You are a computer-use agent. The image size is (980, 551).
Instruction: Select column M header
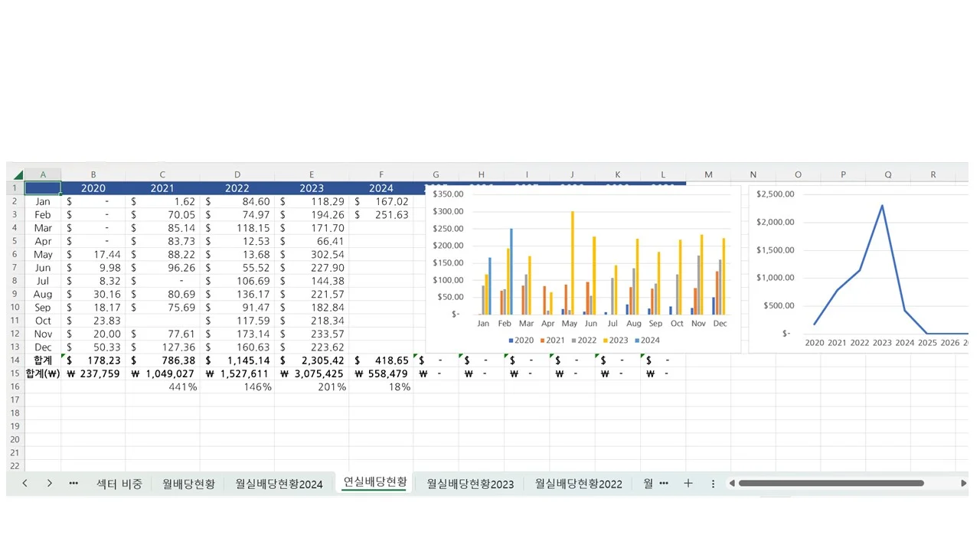tap(708, 174)
